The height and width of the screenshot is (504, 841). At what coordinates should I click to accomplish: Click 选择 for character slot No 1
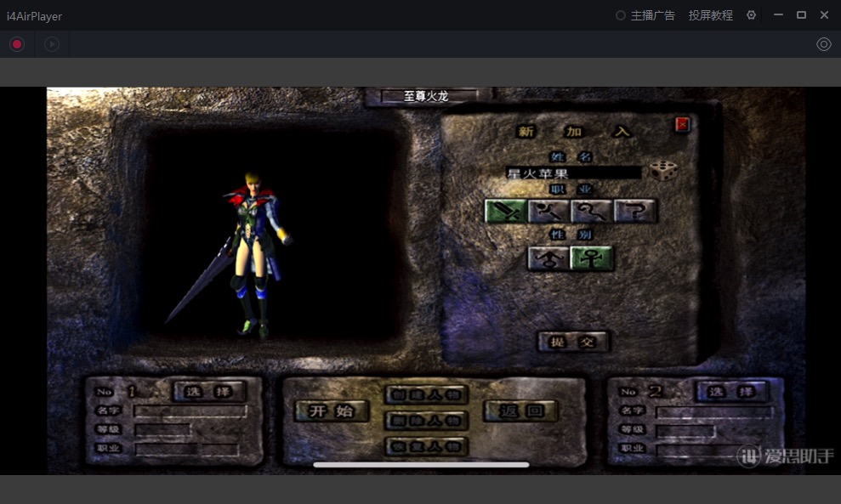click(209, 392)
